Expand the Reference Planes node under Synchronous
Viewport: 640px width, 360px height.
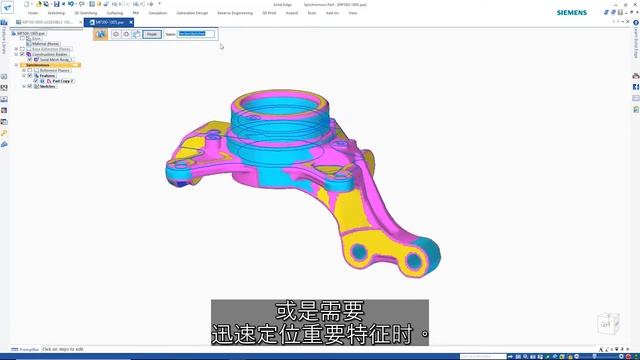(24, 70)
